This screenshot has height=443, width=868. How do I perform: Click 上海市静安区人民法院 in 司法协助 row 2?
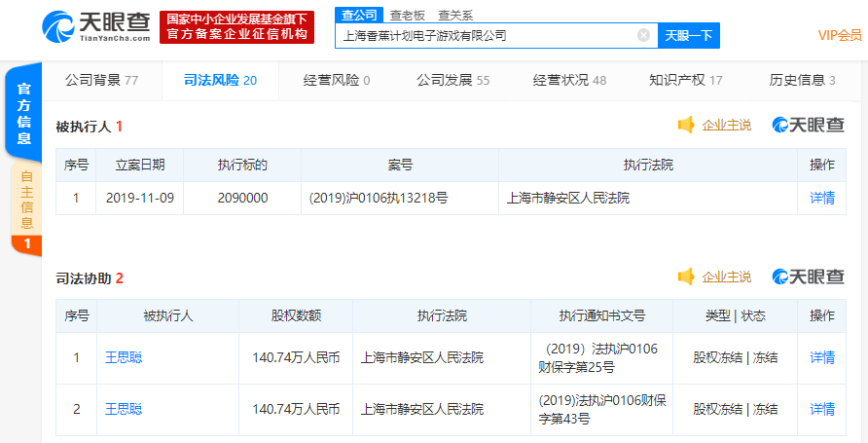click(422, 409)
